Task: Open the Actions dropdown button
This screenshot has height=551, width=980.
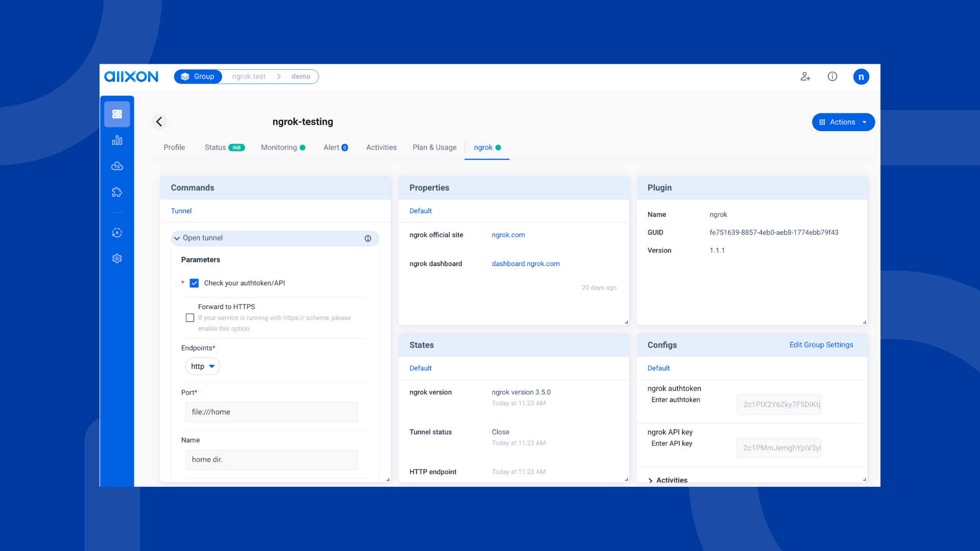Action: (843, 122)
